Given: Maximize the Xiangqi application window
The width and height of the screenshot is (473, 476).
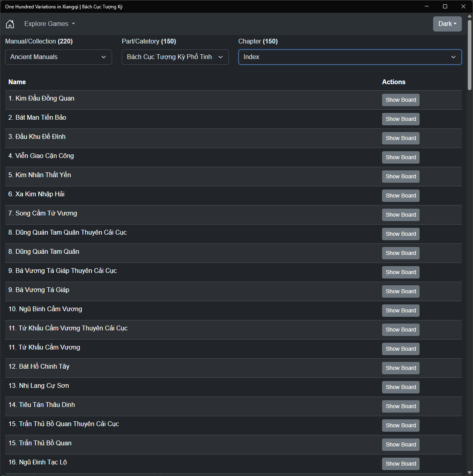Looking at the screenshot, I should [x=445, y=6].
